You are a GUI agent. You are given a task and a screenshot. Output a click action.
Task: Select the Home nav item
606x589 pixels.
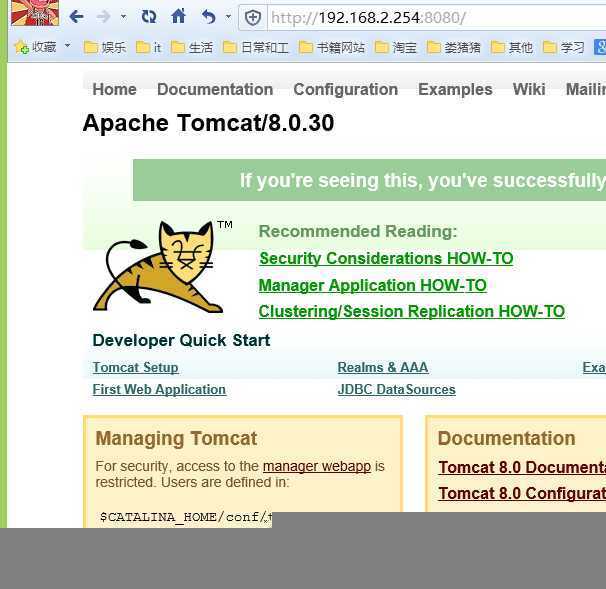point(114,89)
